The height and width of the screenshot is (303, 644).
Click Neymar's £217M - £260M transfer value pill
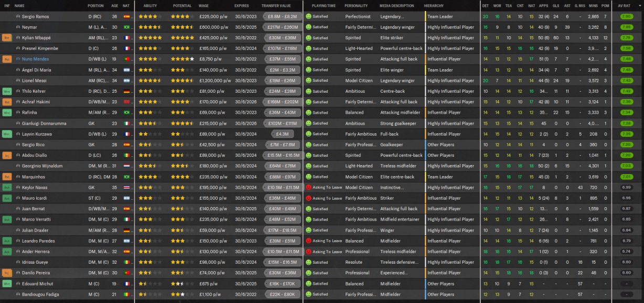tap(282, 27)
